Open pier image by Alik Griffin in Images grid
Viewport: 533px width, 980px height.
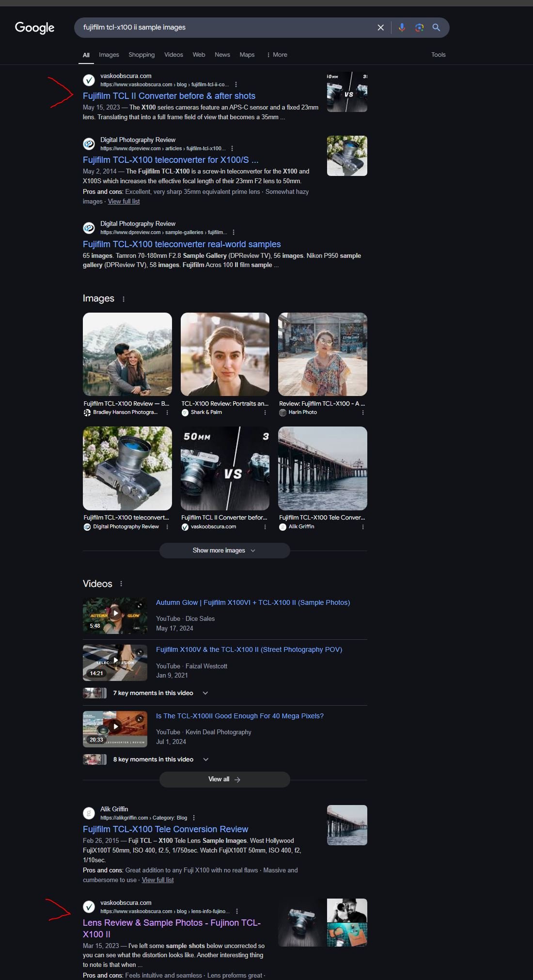tap(323, 469)
